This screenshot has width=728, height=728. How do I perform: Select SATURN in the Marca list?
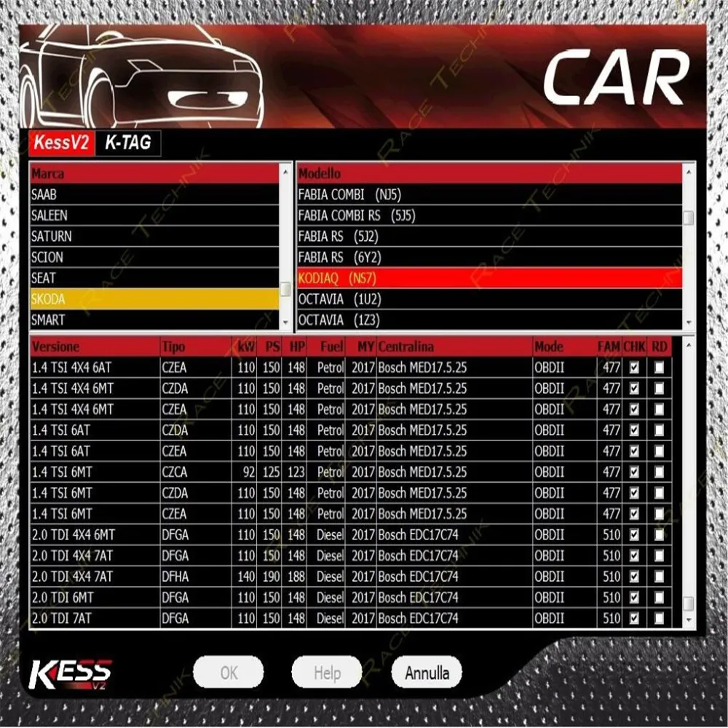154,237
